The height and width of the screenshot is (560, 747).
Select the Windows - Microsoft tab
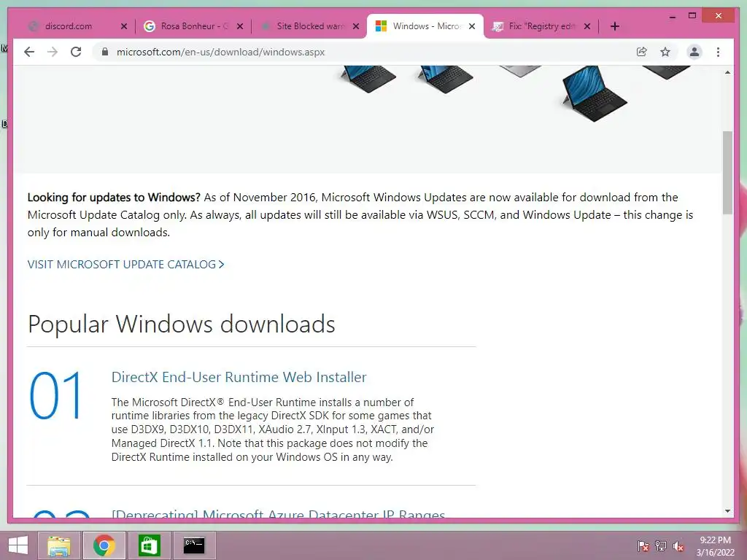426,26
